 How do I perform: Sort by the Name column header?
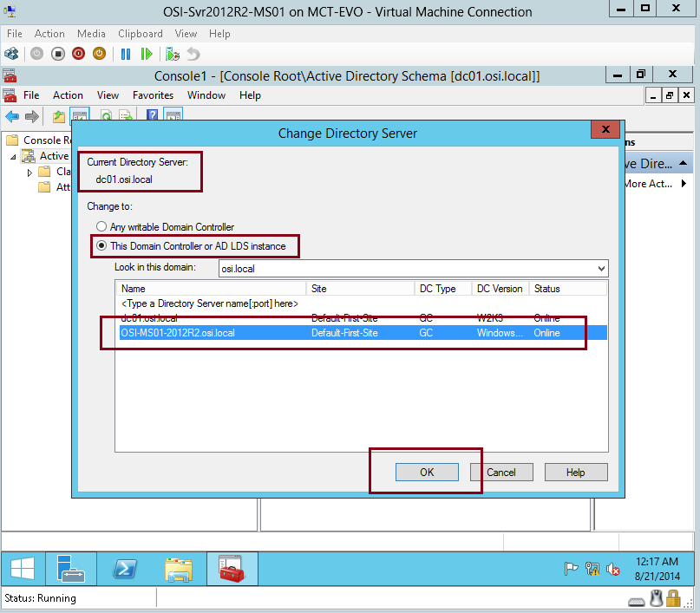tap(212, 289)
